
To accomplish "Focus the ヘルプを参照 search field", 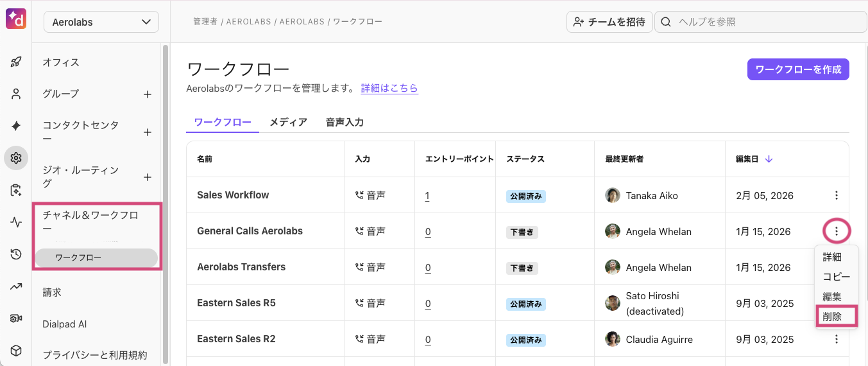I will tap(763, 22).
